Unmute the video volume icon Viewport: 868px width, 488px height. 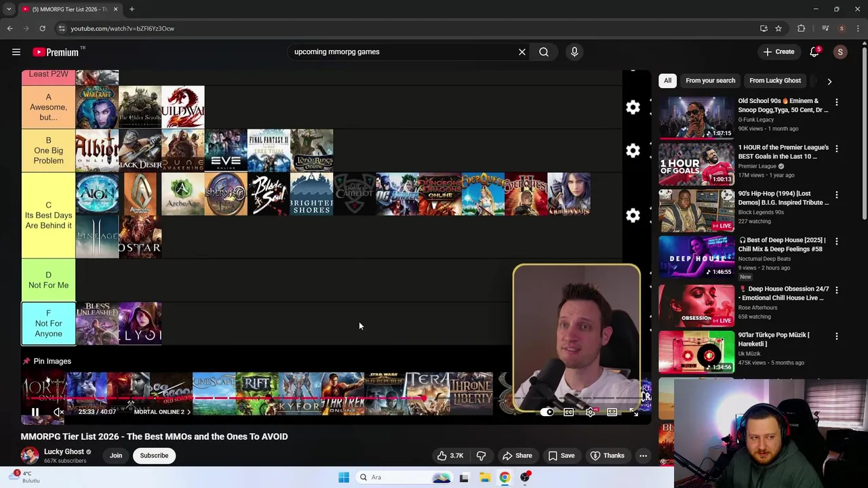pos(59,411)
